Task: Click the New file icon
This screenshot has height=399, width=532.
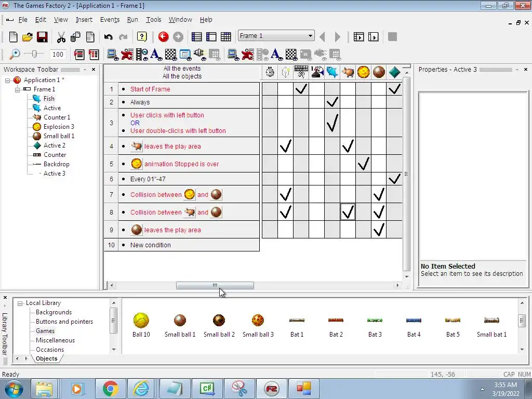Action: tap(13, 37)
